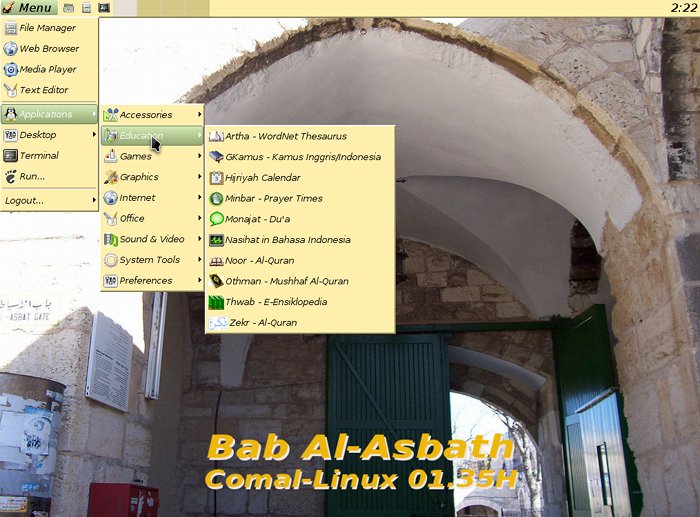Open Monajat - Du'a

(300, 219)
